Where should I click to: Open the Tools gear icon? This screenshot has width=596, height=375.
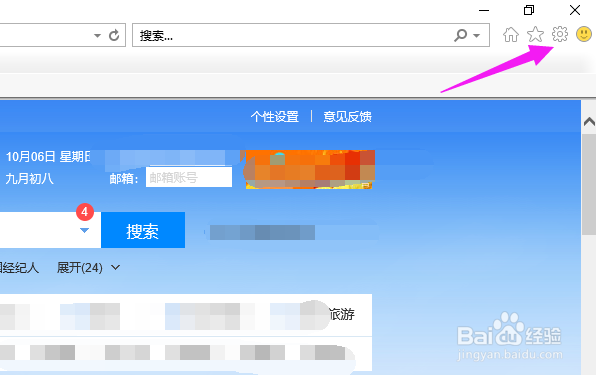(x=560, y=34)
